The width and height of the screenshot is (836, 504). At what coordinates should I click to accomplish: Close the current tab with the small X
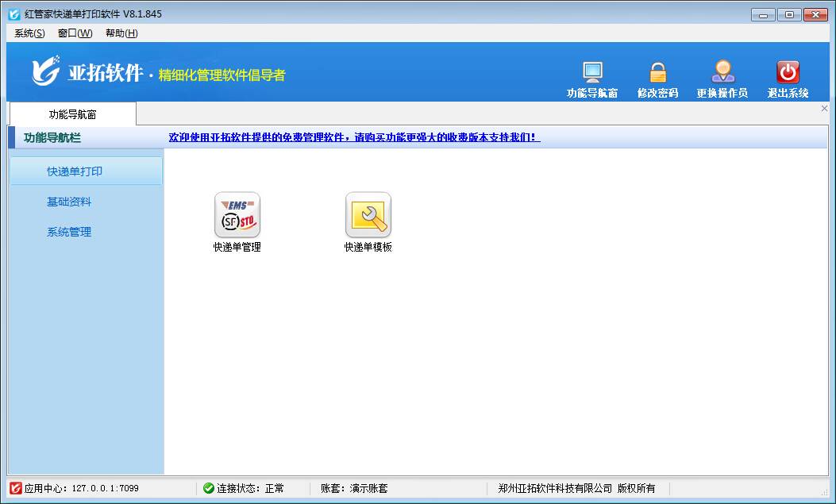(824, 109)
